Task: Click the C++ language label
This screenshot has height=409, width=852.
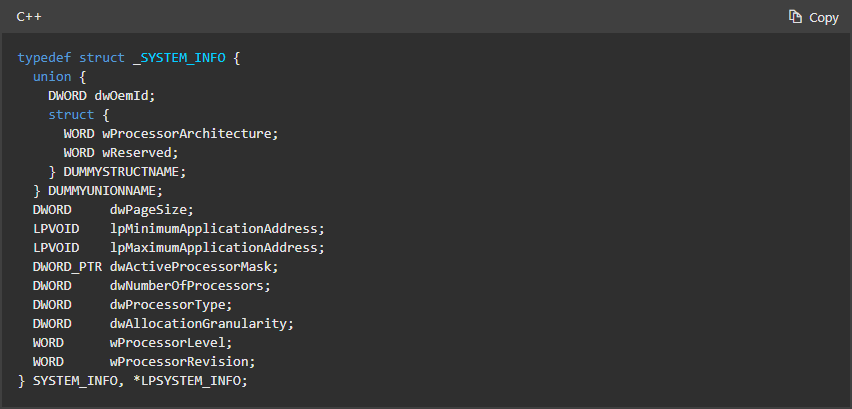Action: (29, 17)
